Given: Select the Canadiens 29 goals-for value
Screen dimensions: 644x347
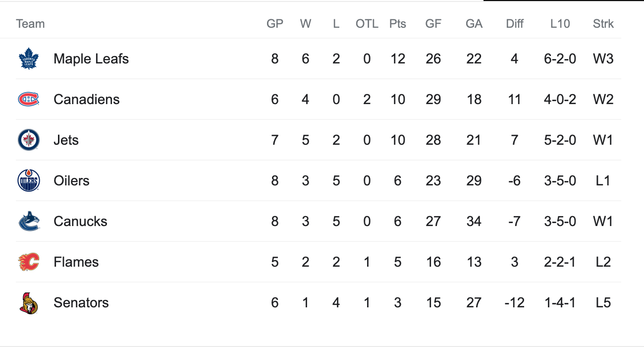Looking at the screenshot, I should click(433, 99).
